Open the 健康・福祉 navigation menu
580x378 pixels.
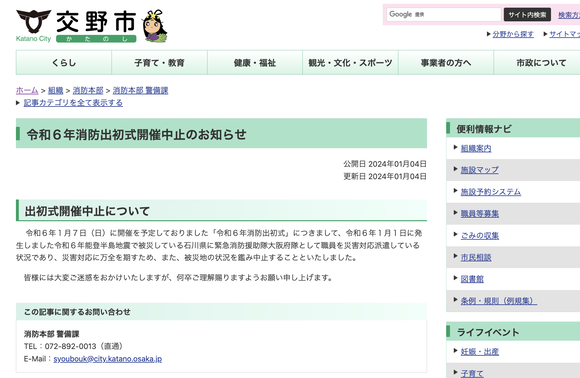point(255,63)
